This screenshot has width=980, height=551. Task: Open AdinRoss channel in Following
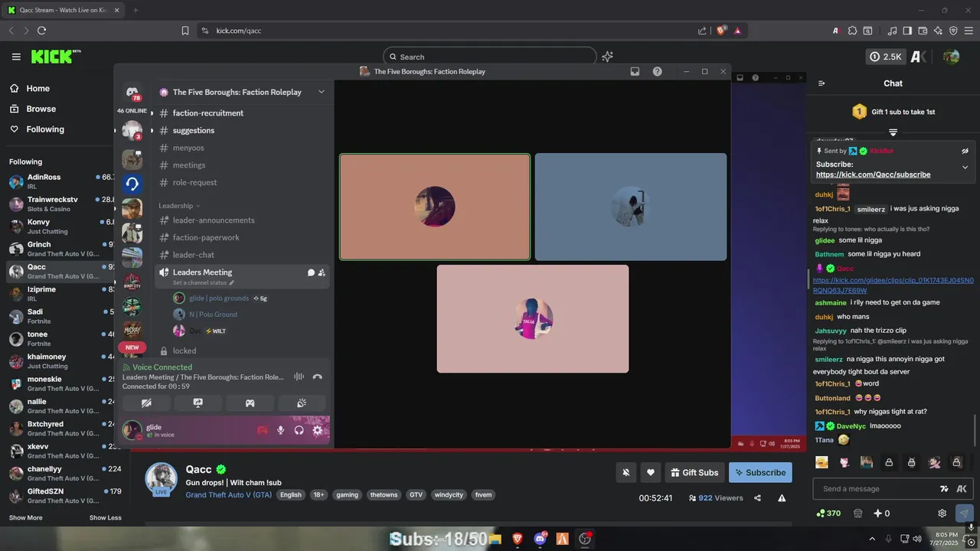pyautogui.click(x=61, y=181)
